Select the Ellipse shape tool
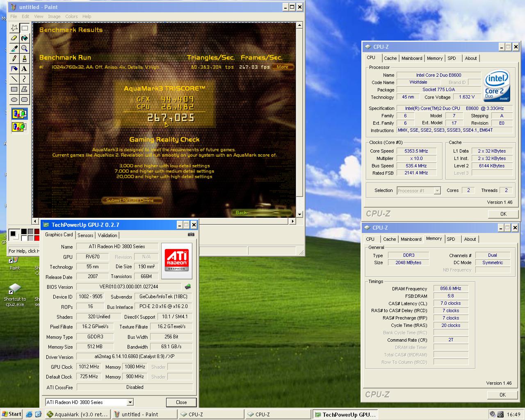Screen dimensions: 525x420 pyautogui.click(x=14, y=99)
